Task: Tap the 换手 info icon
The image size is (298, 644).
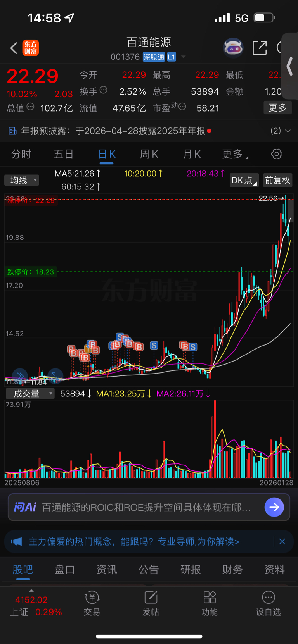Action: point(104,90)
